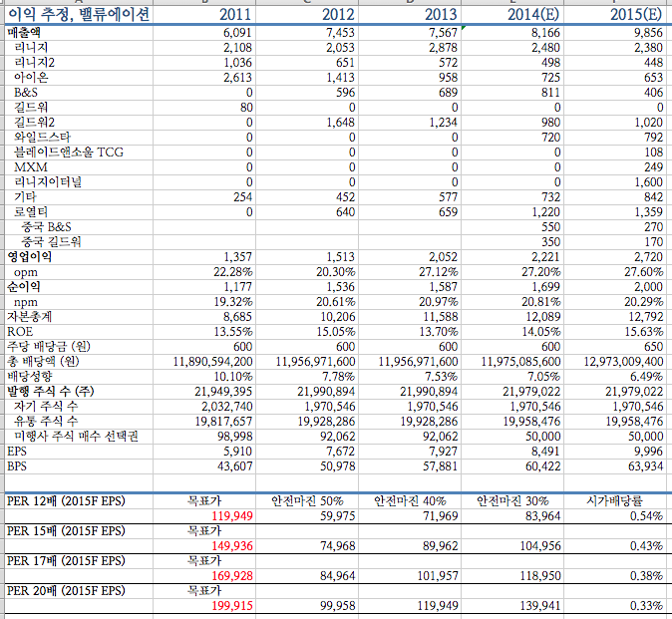Click the 와일드스타 2014(E) value 720

coord(550,138)
